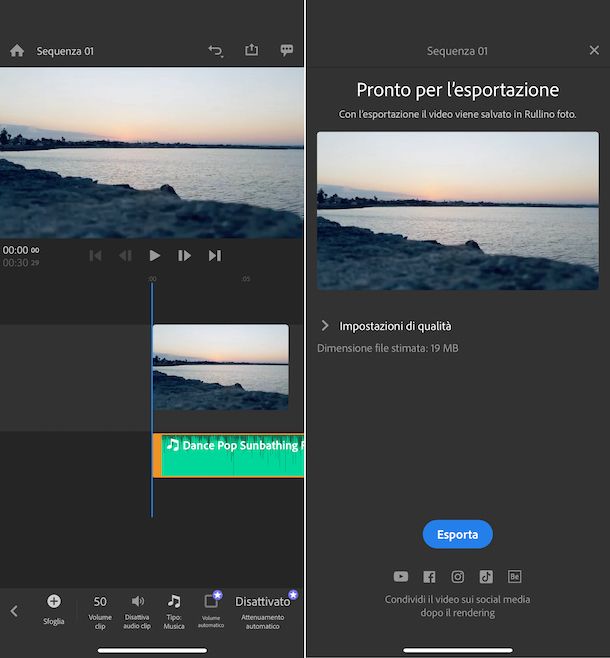Play the sequence preview
Viewport: 610px width, 658px height.
coord(155,256)
